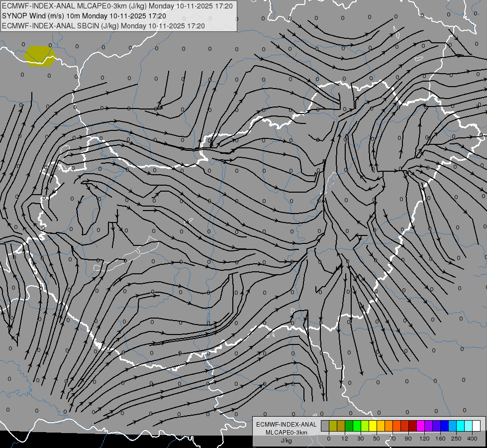Click the legend scale value 90

(408, 439)
